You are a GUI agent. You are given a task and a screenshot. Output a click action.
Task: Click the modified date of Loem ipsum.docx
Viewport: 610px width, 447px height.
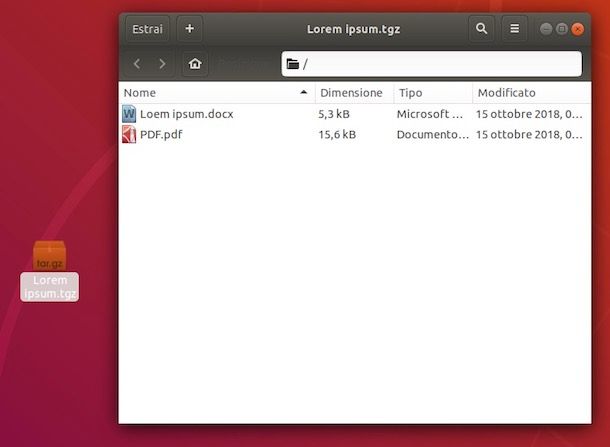point(529,114)
